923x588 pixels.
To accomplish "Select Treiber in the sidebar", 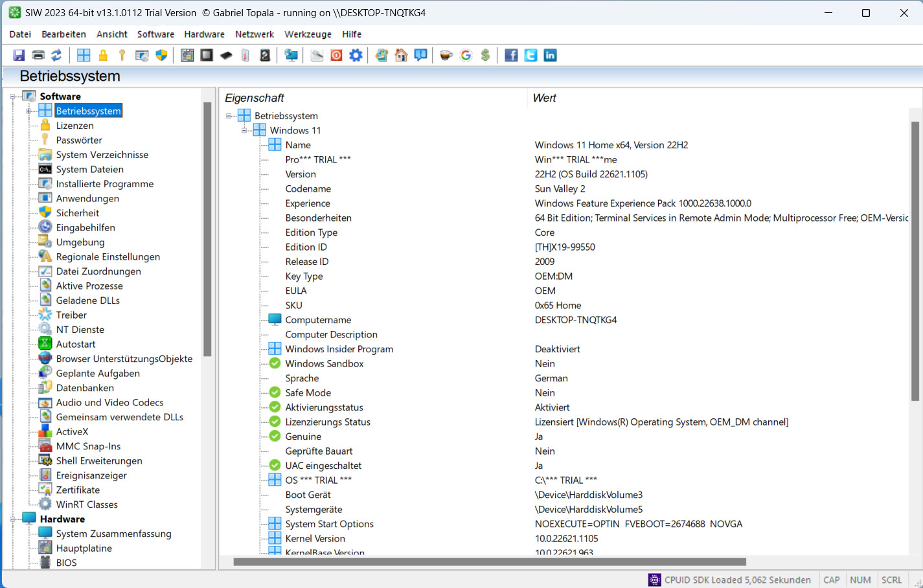I will click(x=71, y=314).
